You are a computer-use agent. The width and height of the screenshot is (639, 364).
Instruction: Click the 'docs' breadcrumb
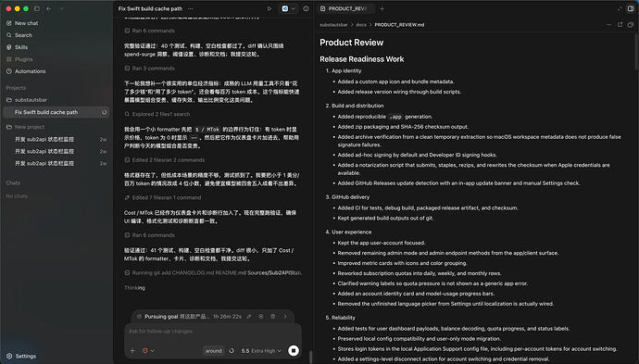pyautogui.click(x=361, y=25)
